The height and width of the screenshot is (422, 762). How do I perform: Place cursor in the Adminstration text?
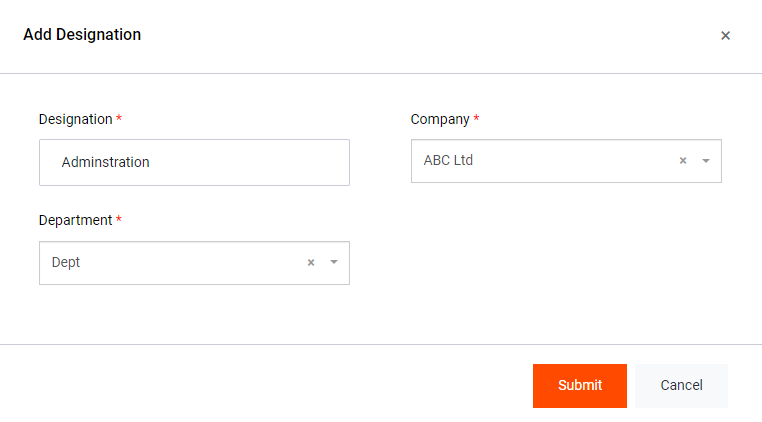click(105, 162)
